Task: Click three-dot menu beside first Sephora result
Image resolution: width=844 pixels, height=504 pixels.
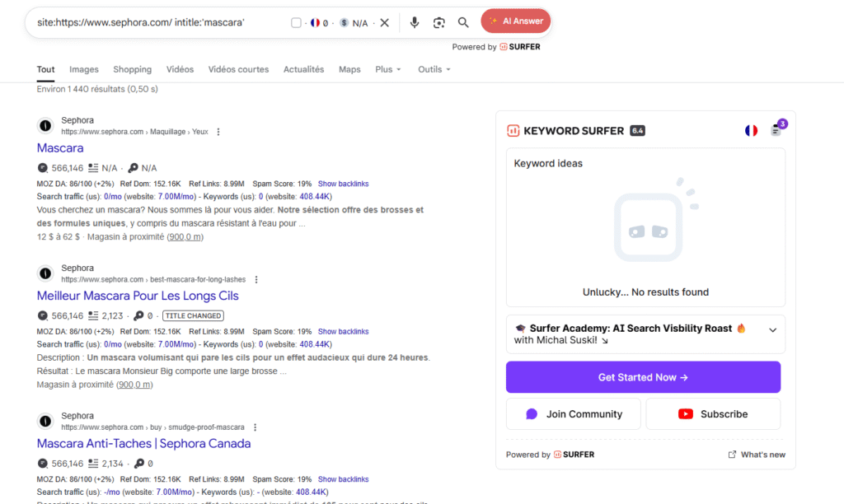Action: coord(218,132)
